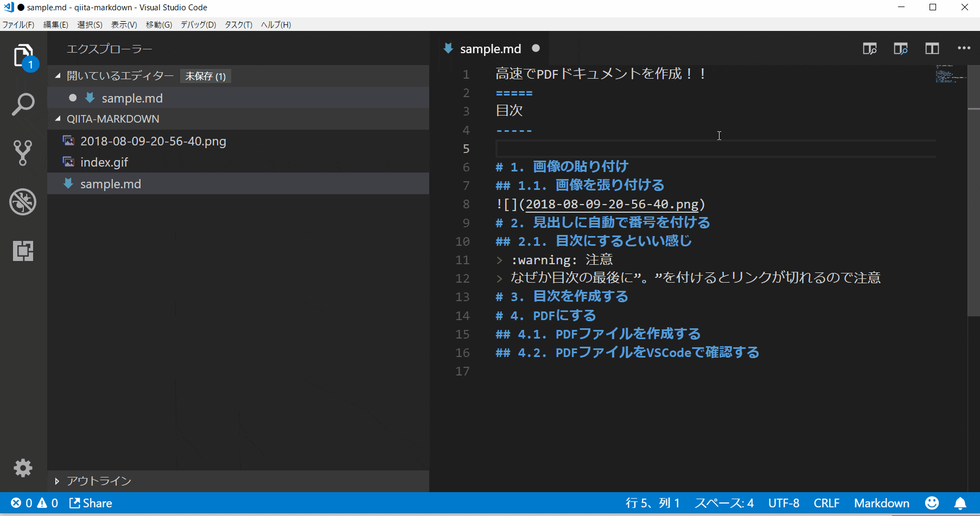Select sample.md under open editors

(238, 98)
